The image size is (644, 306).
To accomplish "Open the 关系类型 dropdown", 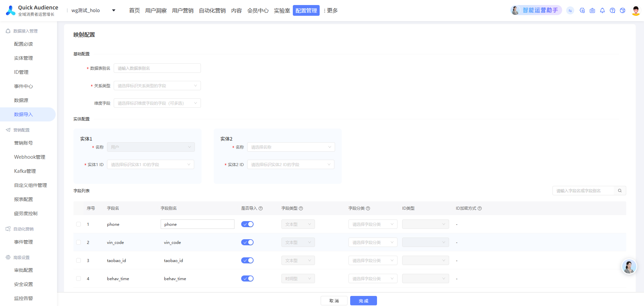I will pos(157,86).
